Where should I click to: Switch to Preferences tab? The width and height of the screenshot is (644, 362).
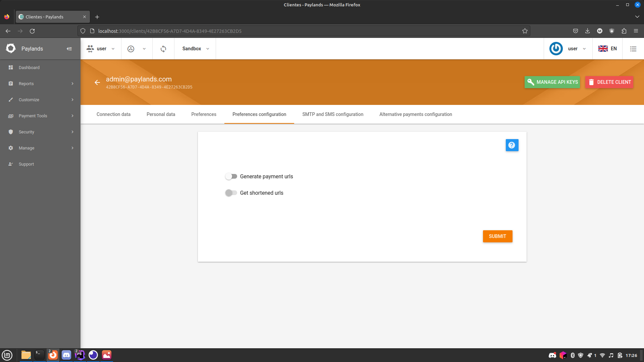(x=204, y=114)
